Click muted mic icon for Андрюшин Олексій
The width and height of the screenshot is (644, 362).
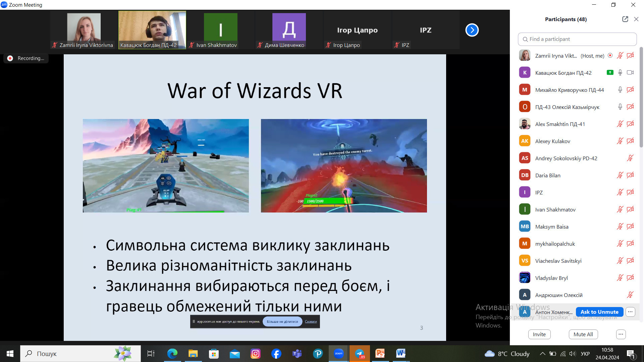coord(630,295)
